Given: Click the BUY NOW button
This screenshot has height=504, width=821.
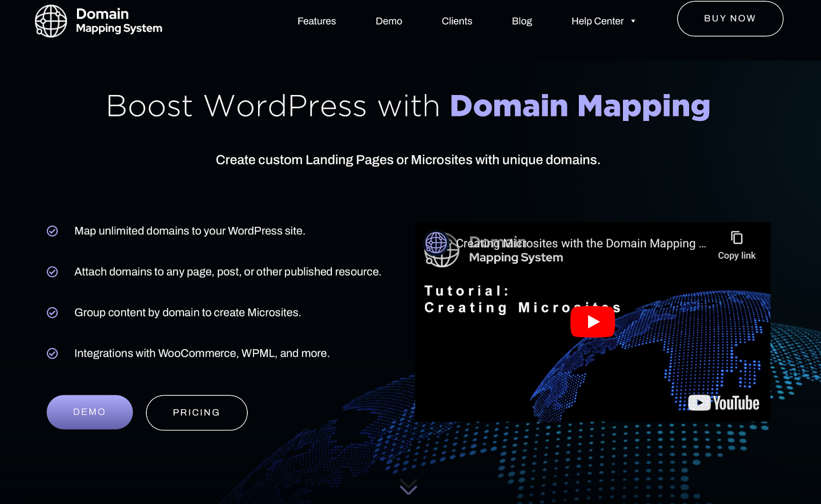Looking at the screenshot, I should pos(730,18).
